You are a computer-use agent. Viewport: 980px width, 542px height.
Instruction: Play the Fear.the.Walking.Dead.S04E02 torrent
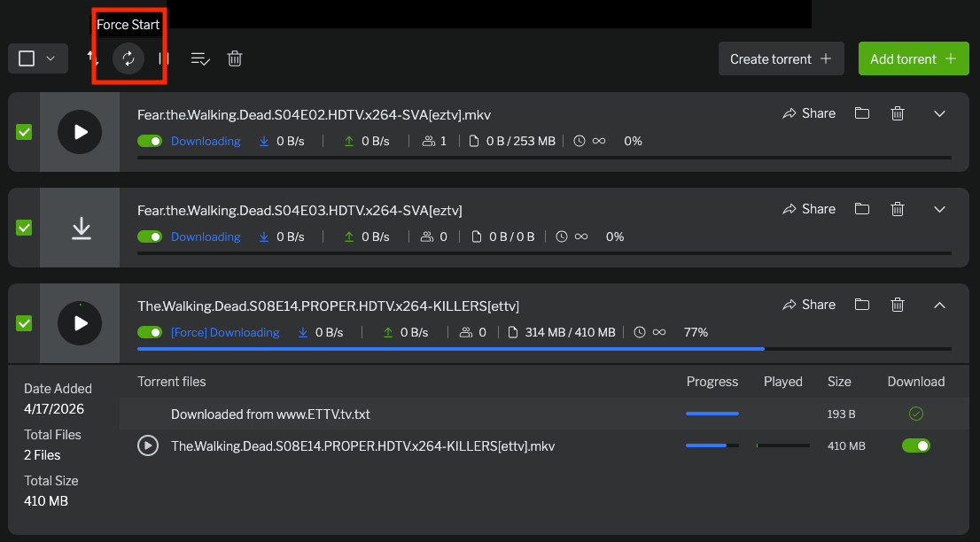pyautogui.click(x=80, y=132)
